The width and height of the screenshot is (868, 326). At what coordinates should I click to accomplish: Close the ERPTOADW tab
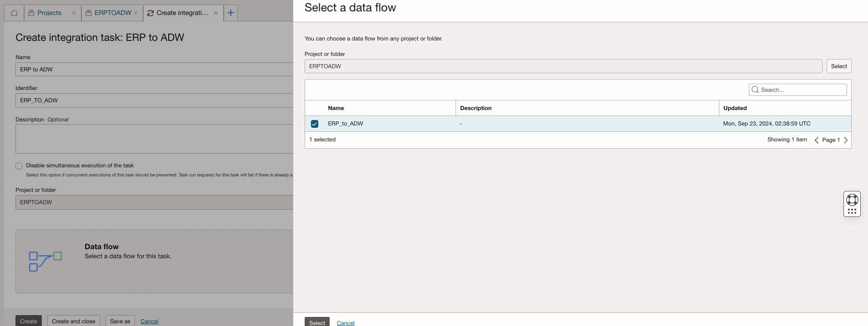click(x=135, y=13)
